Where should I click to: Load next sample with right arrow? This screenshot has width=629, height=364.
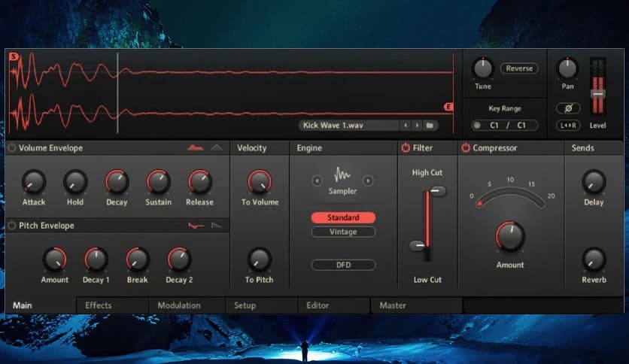[417, 126]
